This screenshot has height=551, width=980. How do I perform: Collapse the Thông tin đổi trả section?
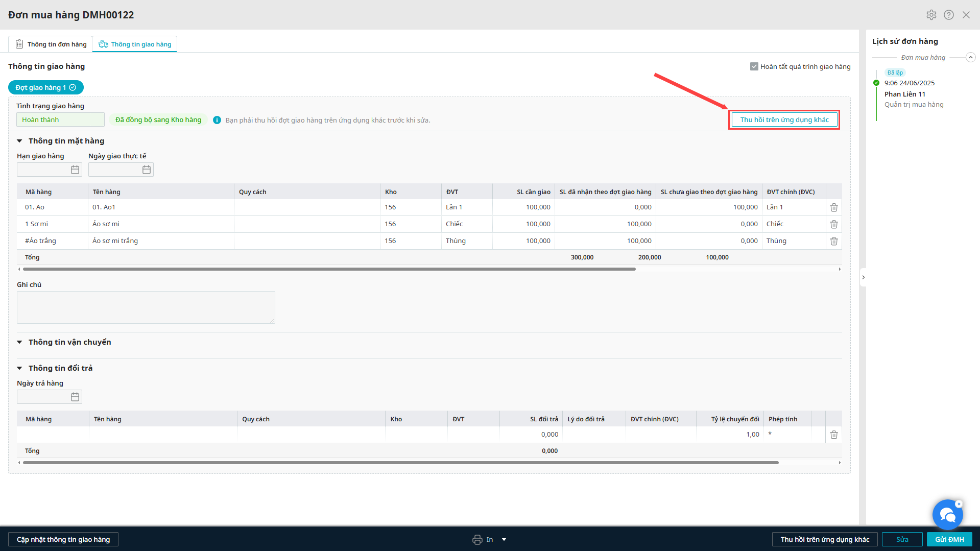click(x=19, y=368)
